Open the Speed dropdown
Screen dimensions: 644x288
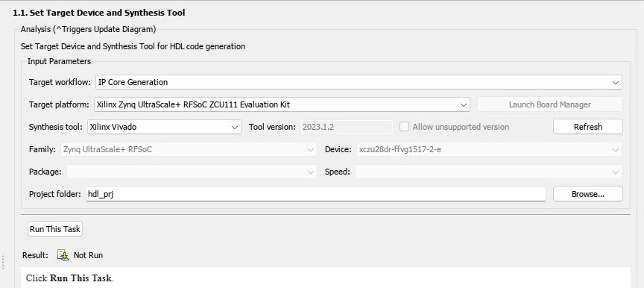489,172
